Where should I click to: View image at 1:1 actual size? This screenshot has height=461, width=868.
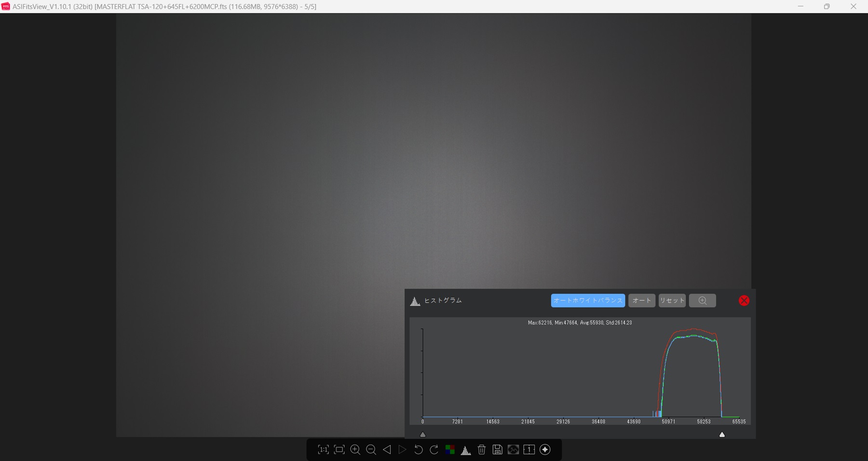click(x=323, y=449)
